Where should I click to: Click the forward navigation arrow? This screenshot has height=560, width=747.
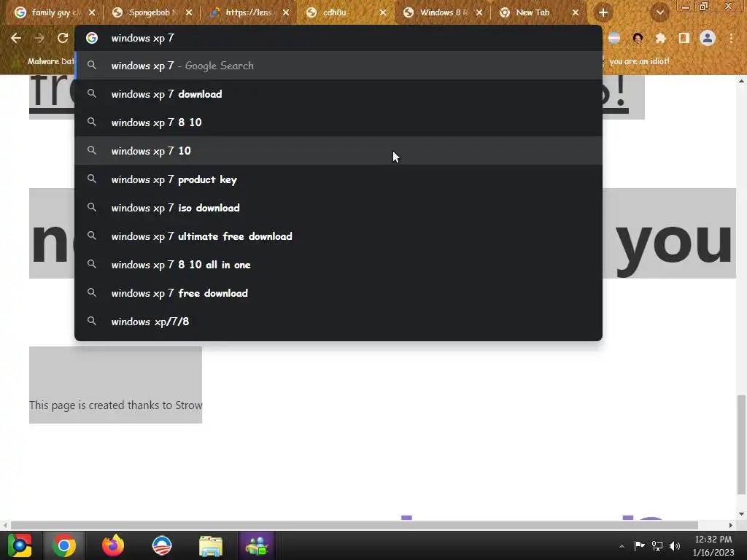[x=39, y=38]
